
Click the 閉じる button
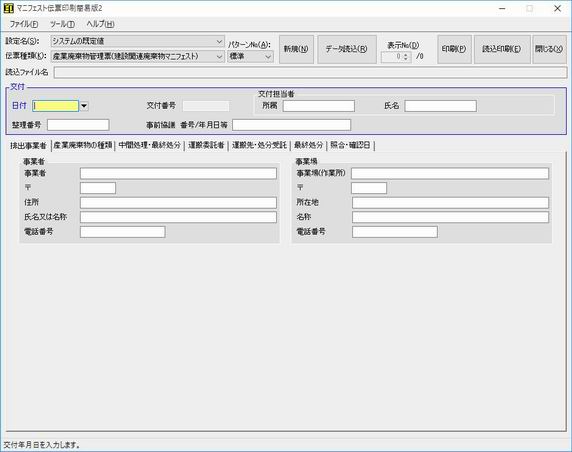(x=549, y=49)
